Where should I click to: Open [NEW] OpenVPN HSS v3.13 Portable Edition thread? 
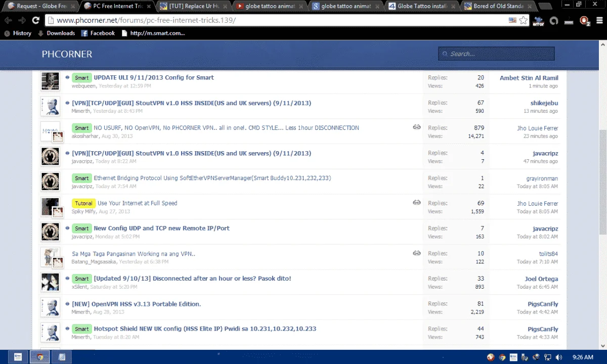137,304
